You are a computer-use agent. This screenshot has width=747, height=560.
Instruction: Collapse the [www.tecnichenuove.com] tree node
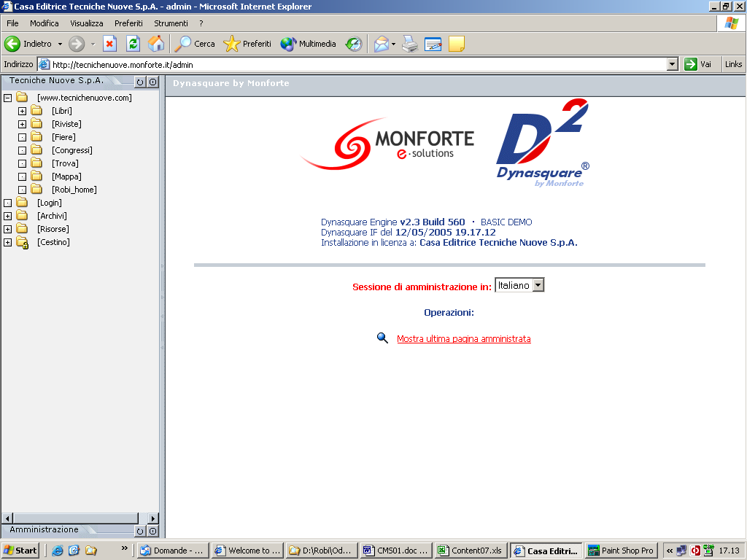click(x=7, y=98)
